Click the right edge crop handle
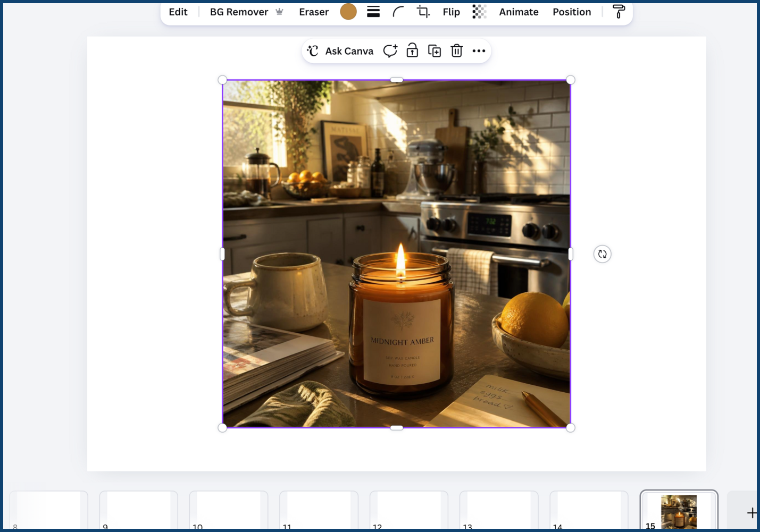Image resolution: width=760 pixels, height=532 pixels. 571,254
